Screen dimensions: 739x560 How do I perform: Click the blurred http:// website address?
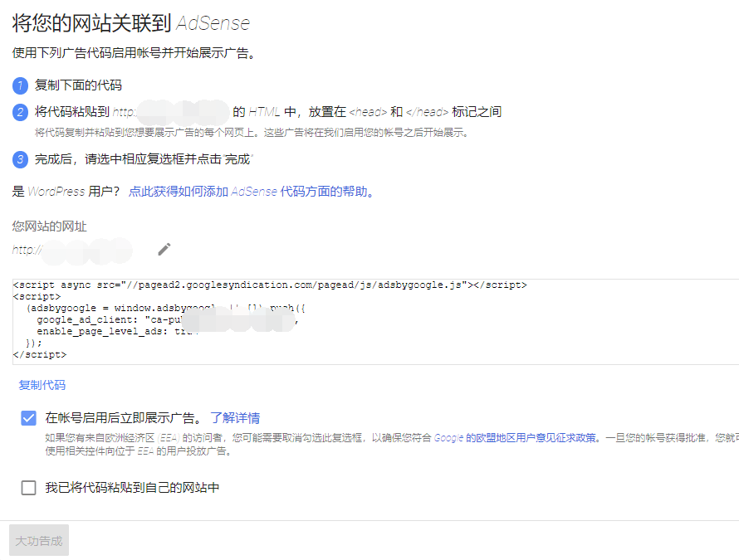(x=72, y=250)
